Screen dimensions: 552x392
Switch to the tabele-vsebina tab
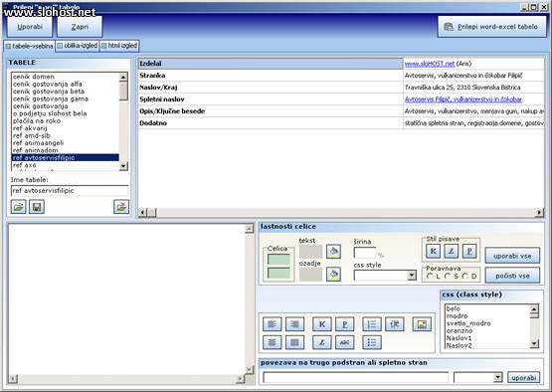29,46
